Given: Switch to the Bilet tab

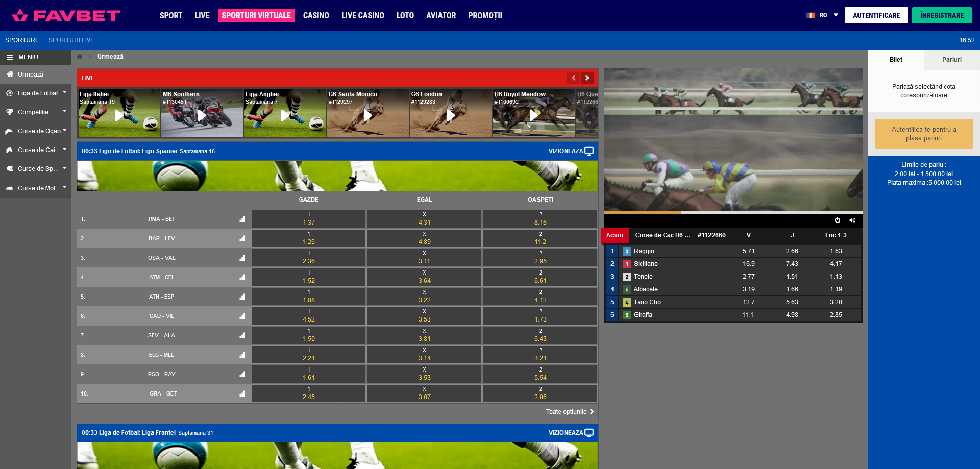Looking at the screenshot, I should coord(896,60).
